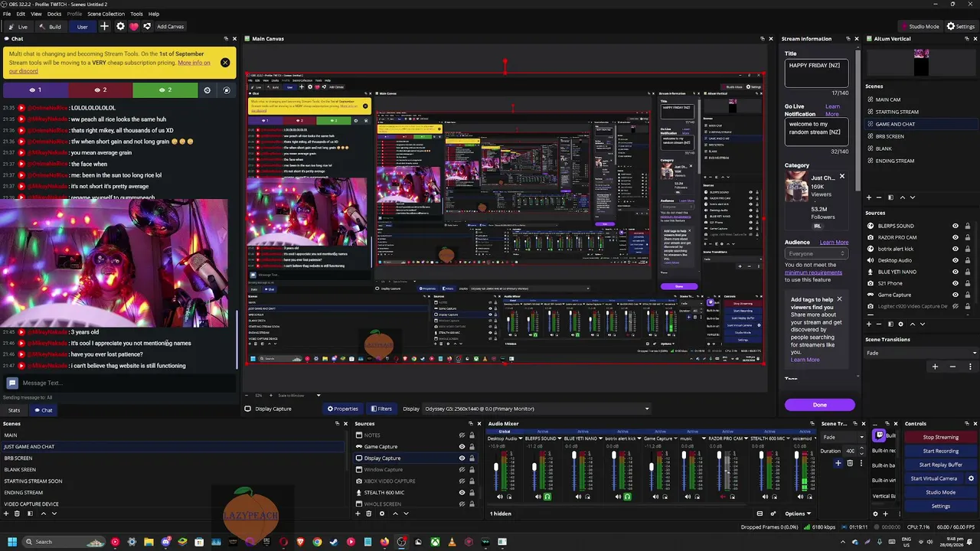Click the plus icon in top toolbar

pos(105,26)
